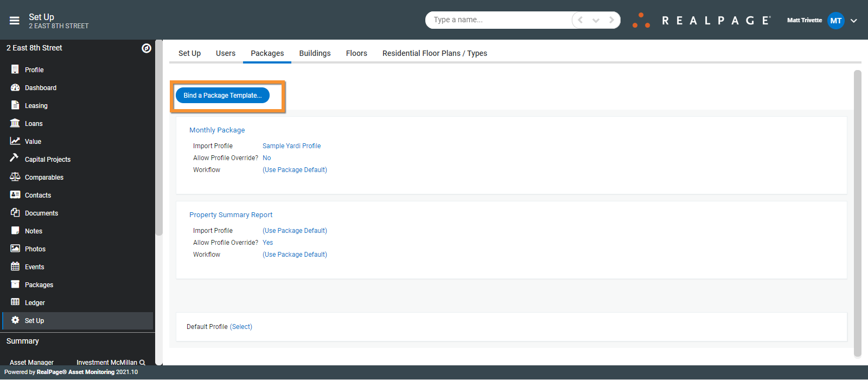The width and height of the screenshot is (868, 380).
Task: Switch to the Users tab
Action: 226,53
